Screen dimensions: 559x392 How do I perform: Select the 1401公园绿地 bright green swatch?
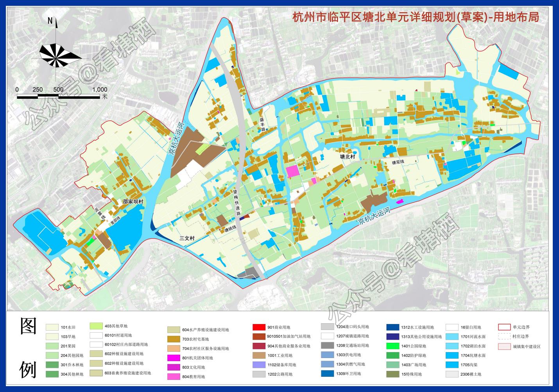[x=392, y=346]
